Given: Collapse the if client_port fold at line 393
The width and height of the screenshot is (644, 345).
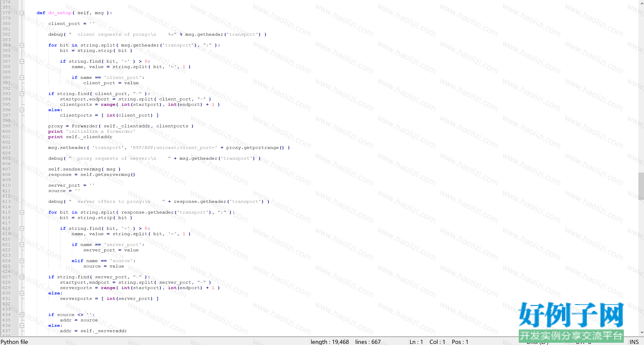Looking at the screenshot, I should click(22, 94).
